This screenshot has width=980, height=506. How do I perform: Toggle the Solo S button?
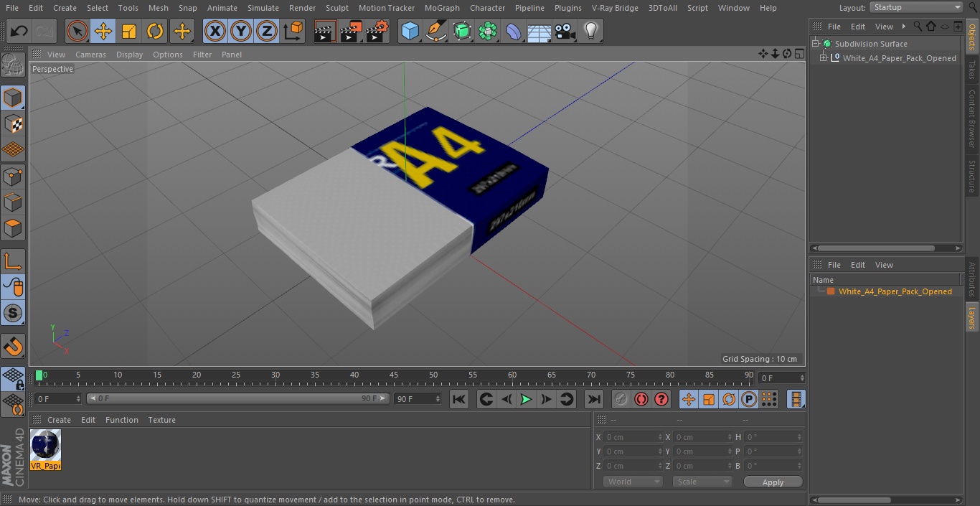tap(13, 313)
